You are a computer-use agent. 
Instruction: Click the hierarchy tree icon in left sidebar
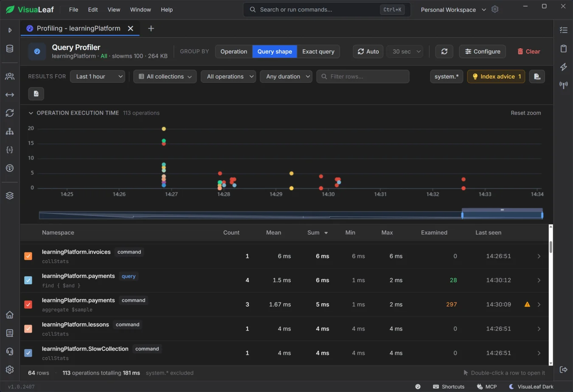click(10, 132)
